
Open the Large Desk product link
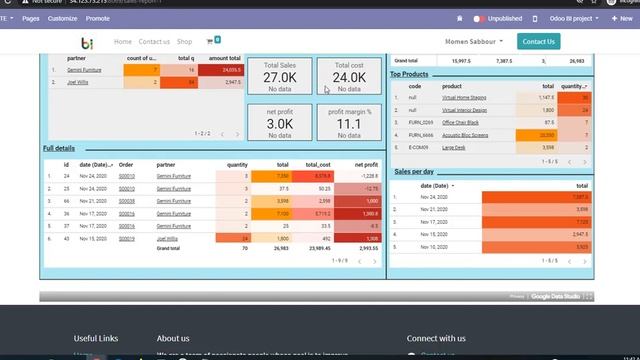[453, 147]
